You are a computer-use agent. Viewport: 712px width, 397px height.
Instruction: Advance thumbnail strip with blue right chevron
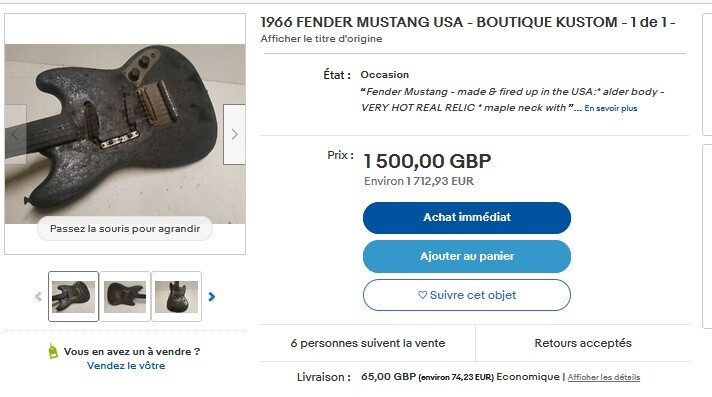(x=212, y=297)
